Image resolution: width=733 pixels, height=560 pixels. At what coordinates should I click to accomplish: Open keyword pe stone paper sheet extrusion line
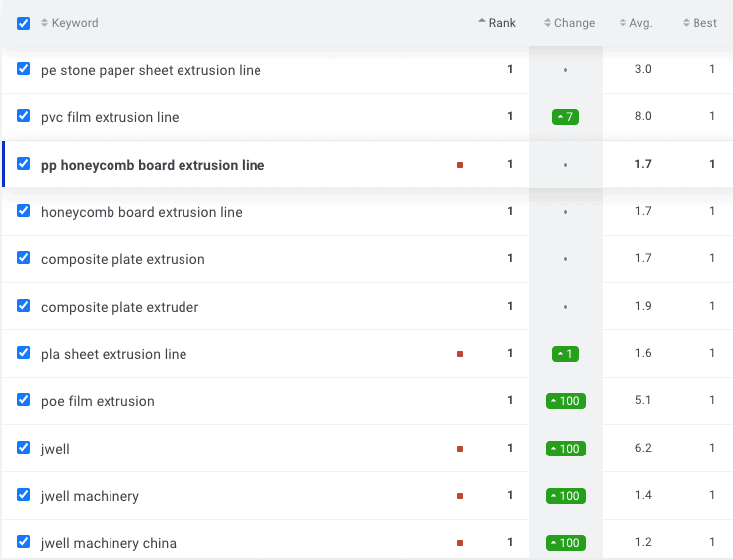pos(151,70)
